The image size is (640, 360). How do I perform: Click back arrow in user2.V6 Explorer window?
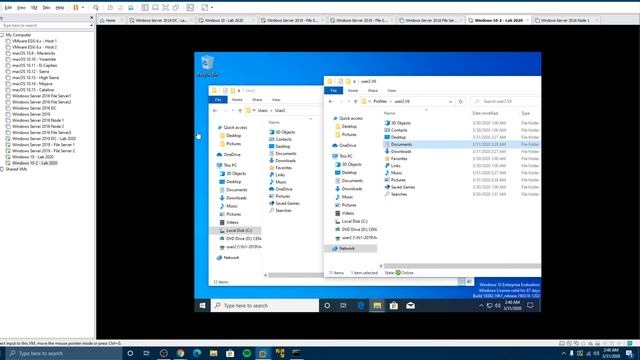coord(331,101)
